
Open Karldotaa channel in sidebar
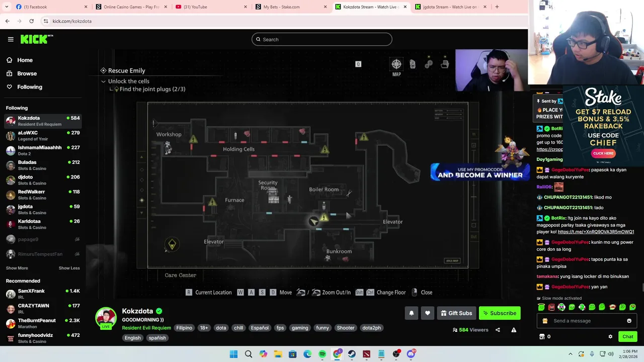(x=43, y=224)
